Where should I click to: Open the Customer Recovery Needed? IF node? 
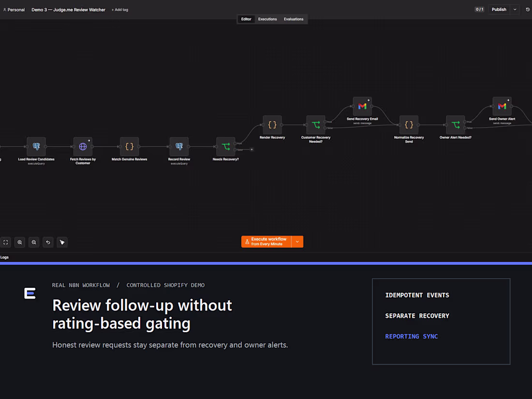tap(315, 125)
